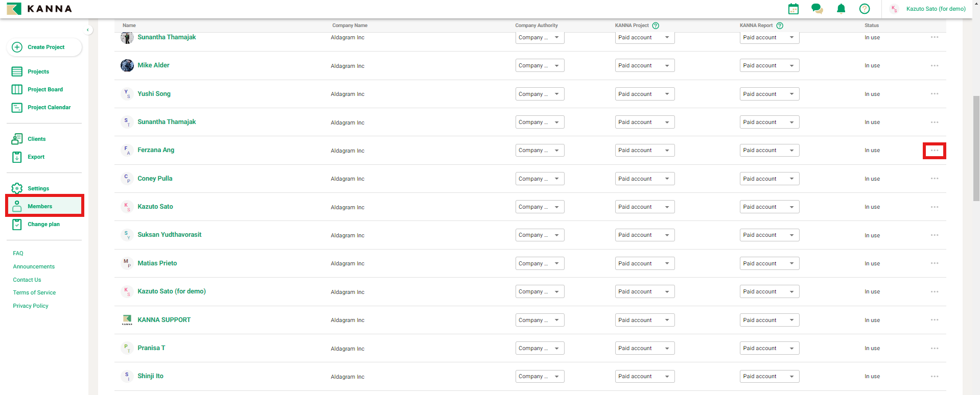980x395 pixels.
Task: Open the Terms of Service link
Action: pyautogui.click(x=34, y=292)
